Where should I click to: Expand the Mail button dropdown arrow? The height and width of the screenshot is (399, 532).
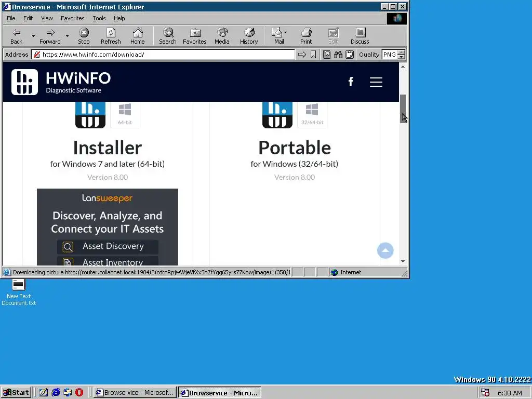point(285,33)
